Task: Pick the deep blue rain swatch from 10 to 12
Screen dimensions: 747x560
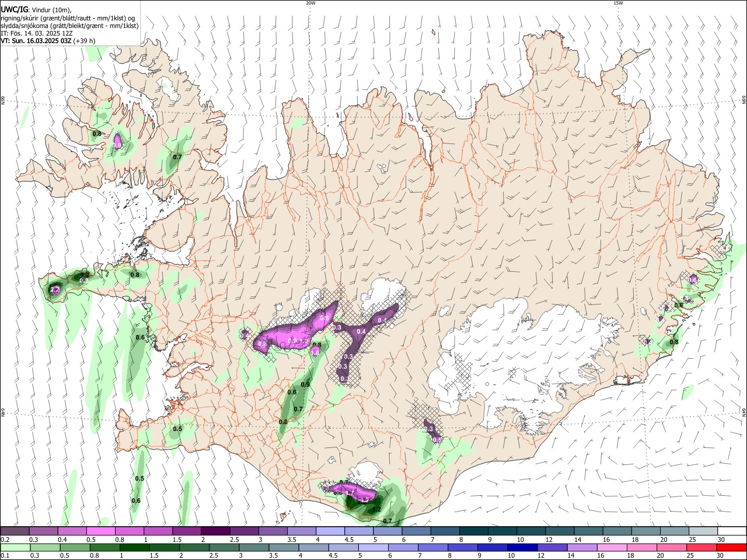Action: point(523,548)
